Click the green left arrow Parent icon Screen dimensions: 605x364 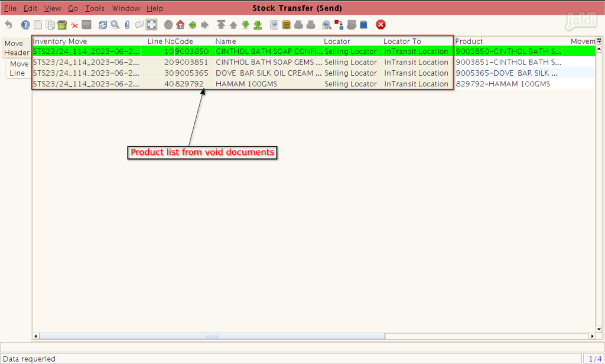click(x=193, y=25)
